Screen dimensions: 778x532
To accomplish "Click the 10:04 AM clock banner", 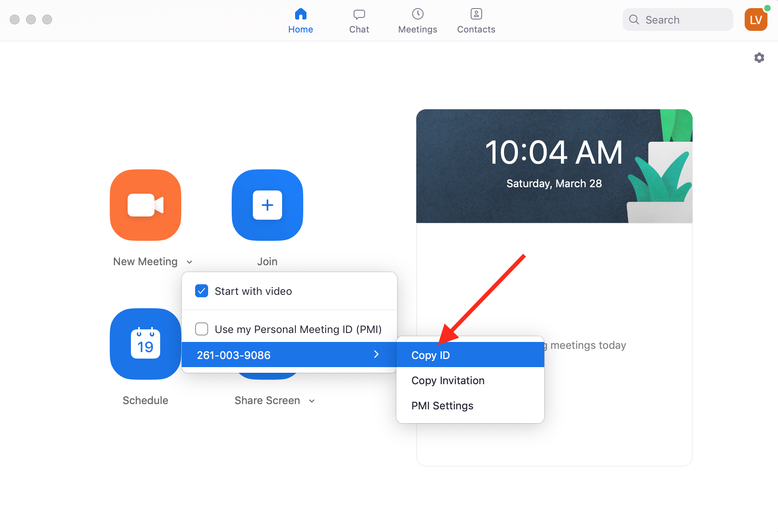I will [554, 166].
